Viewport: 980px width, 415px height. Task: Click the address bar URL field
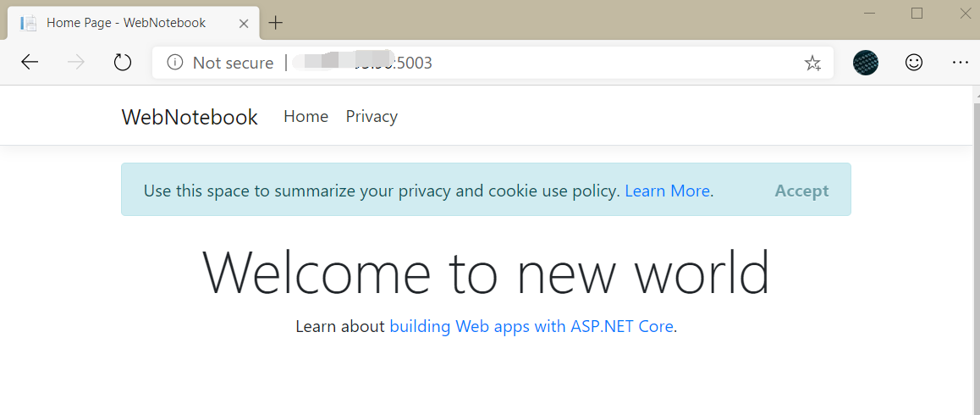click(542, 63)
